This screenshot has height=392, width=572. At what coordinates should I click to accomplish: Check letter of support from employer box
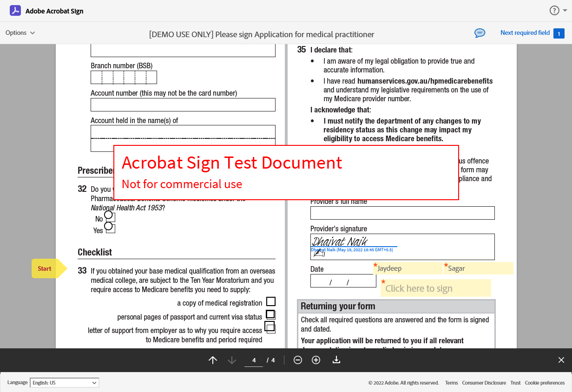click(270, 326)
